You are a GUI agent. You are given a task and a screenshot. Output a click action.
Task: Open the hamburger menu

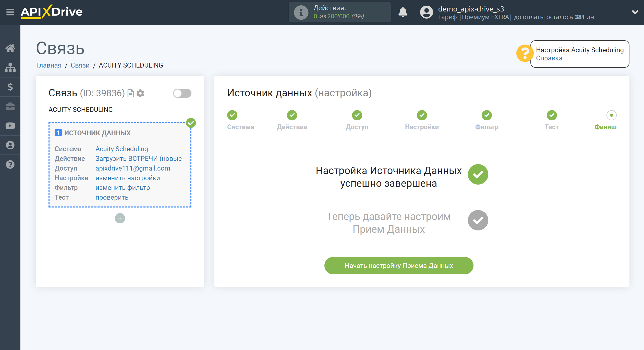(10, 12)
